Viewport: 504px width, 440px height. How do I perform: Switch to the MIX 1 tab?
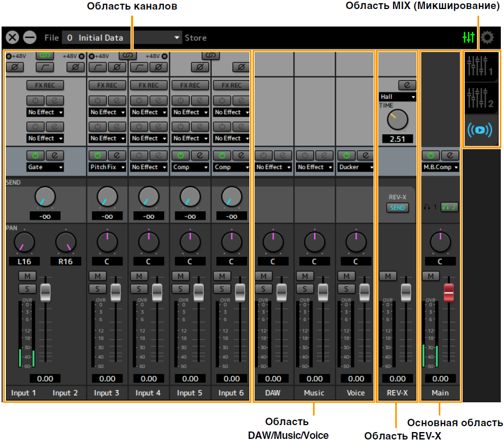pos(480,66)
